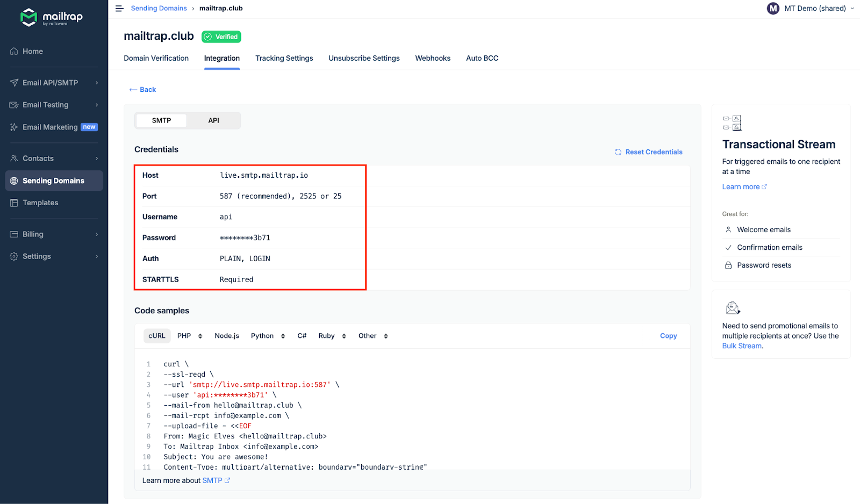Copy the code sample
860x504 pixels.
pyautogui.click(x=668, y=336)
